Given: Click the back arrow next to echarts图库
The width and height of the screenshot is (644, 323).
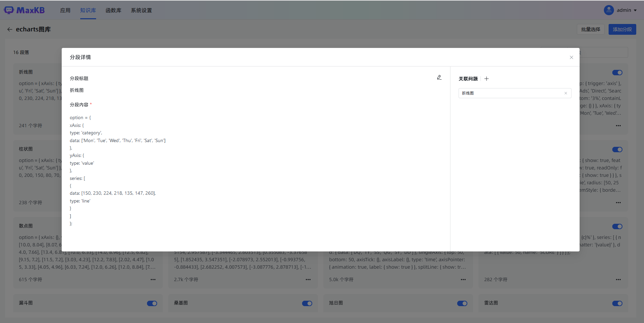Looking at the screenshot, I should [x=10, y=29].
